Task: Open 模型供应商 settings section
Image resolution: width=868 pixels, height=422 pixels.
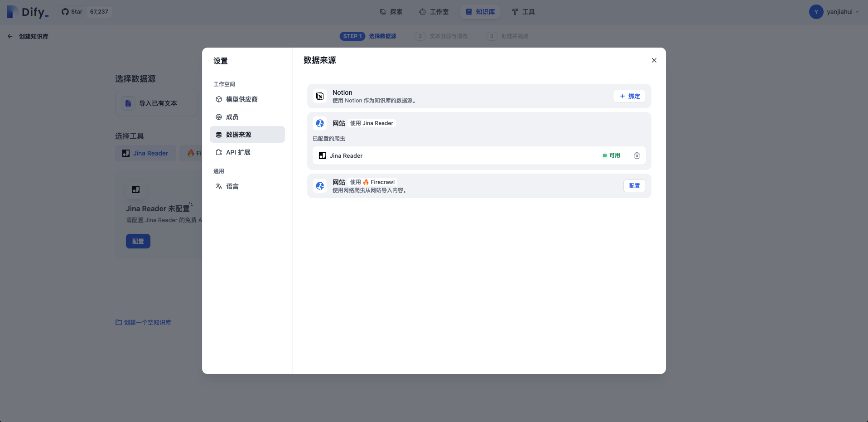Action: tap(241, 99)
